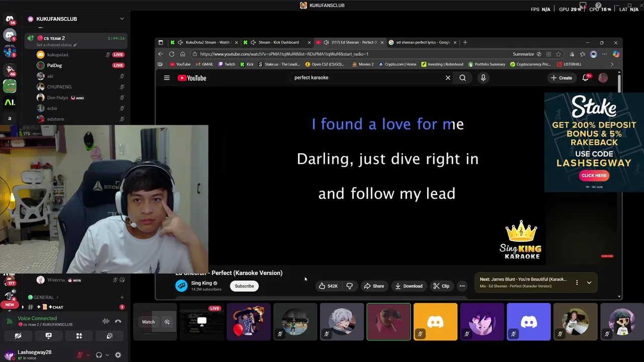The image size is (644, 362).
Task: Open the YouTube guide hamburger menu
Action: (167, 78)
